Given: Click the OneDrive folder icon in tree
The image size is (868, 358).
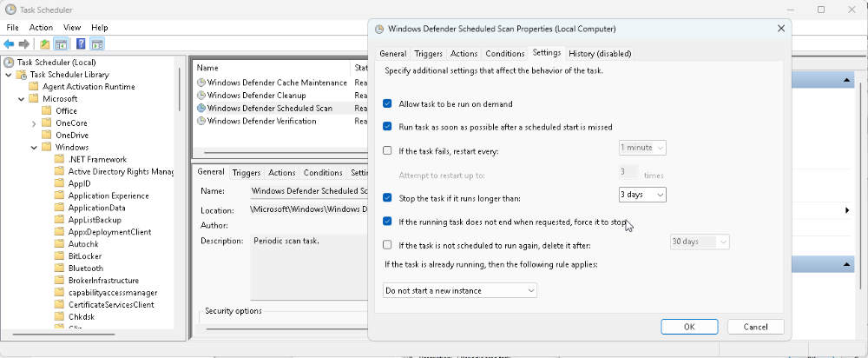Looking at the screenshot, I should click(47, 136).
